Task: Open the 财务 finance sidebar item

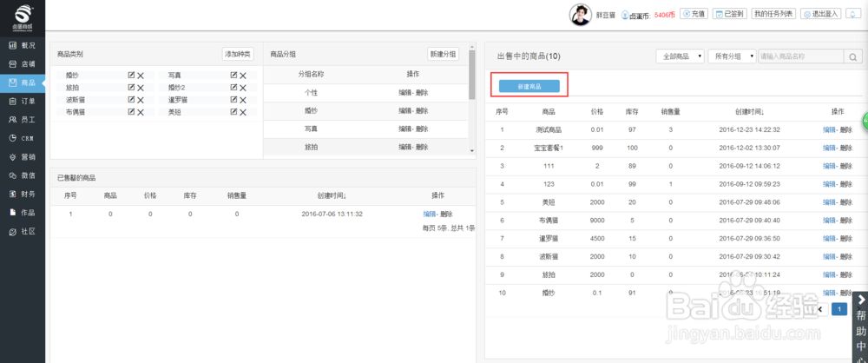Action: tap(23, 194)
